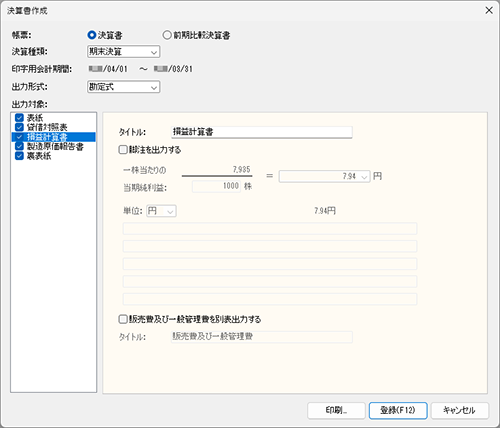Open the 出力形式 勘定式 dropdown

pos(123,87)
